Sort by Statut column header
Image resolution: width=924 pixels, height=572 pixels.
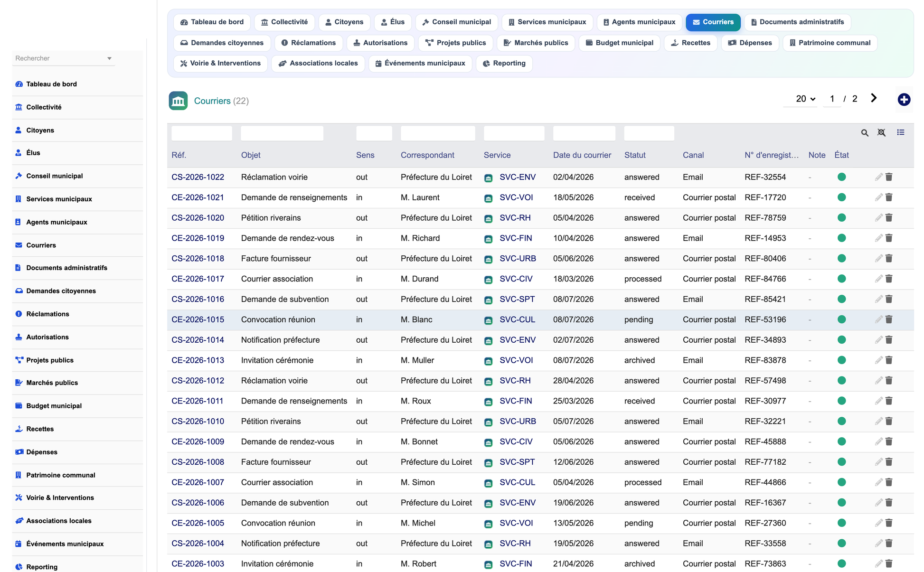(635, 155)
